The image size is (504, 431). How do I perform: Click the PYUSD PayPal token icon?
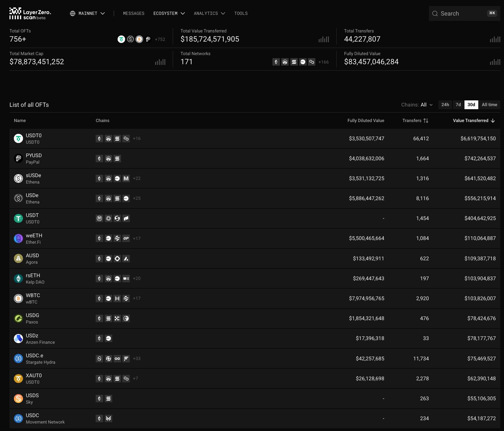click(x=18, y=159)
